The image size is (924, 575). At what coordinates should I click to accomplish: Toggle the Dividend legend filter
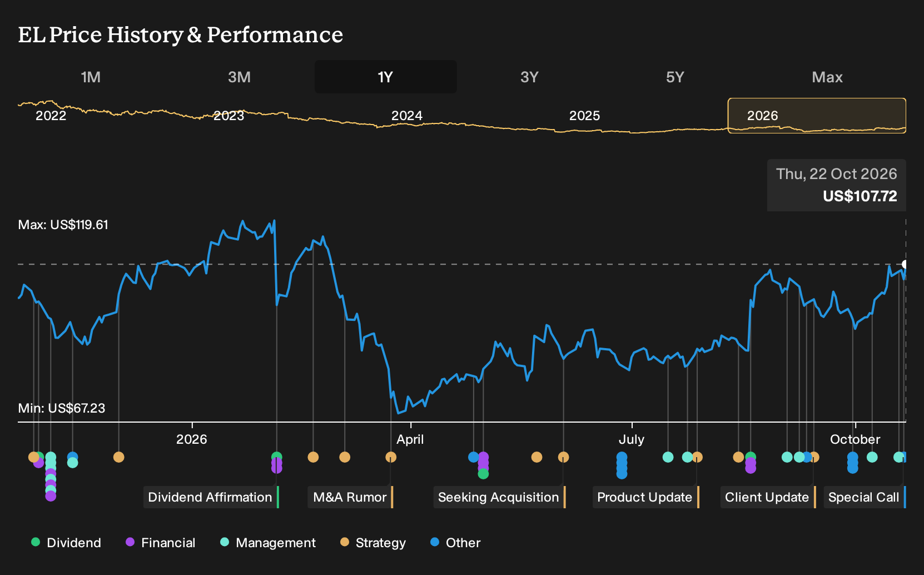66,543
